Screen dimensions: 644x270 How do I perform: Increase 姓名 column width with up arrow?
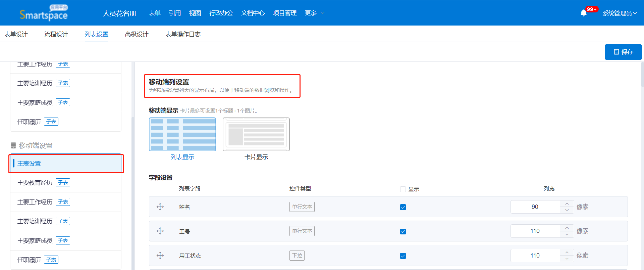(567, 204)
